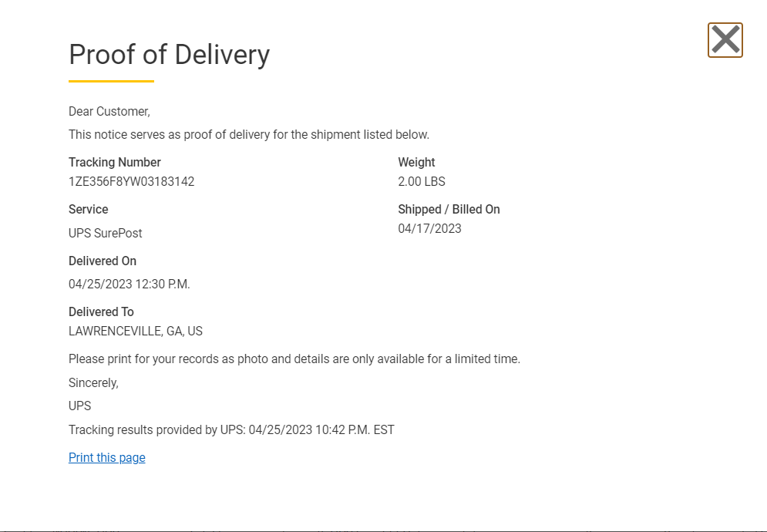Click the Delivered To label
The height and width of the screenshot is (532, 767).
point(101,312)
